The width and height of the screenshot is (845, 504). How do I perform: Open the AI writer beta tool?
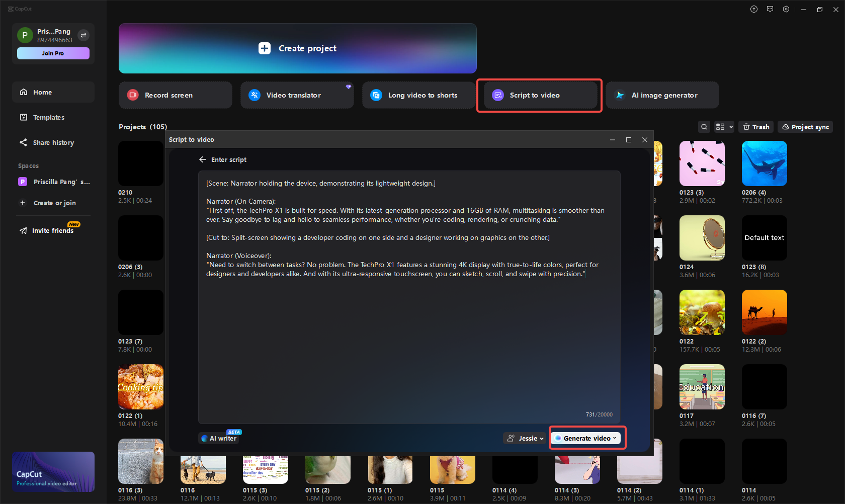click(x=220, y=438)
